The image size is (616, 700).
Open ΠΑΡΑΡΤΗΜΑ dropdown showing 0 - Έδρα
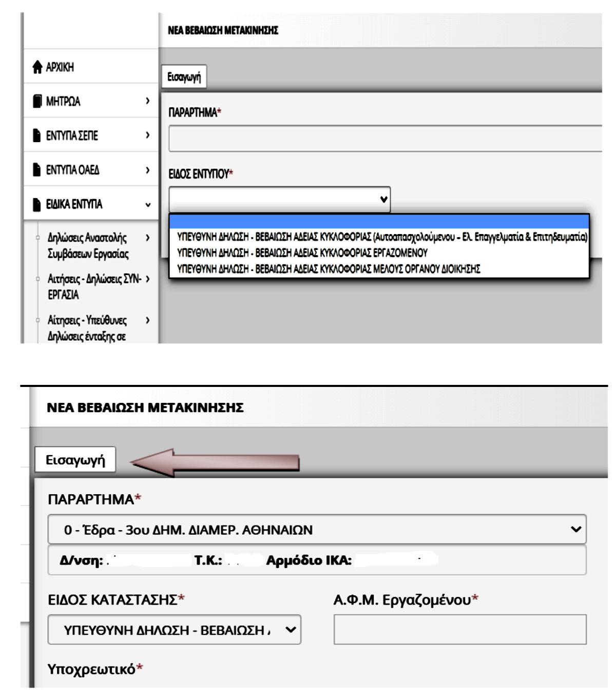coord(316,530)
